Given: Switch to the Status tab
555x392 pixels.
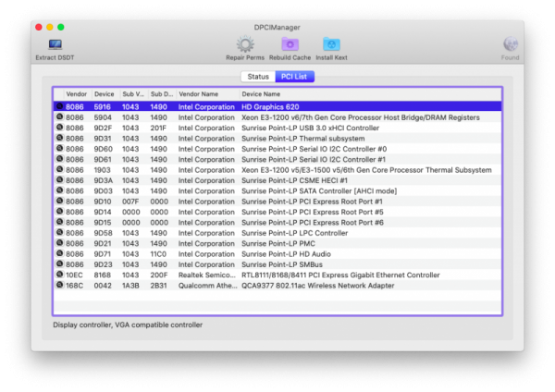Looking at the screenshot, I should (258, 76).
